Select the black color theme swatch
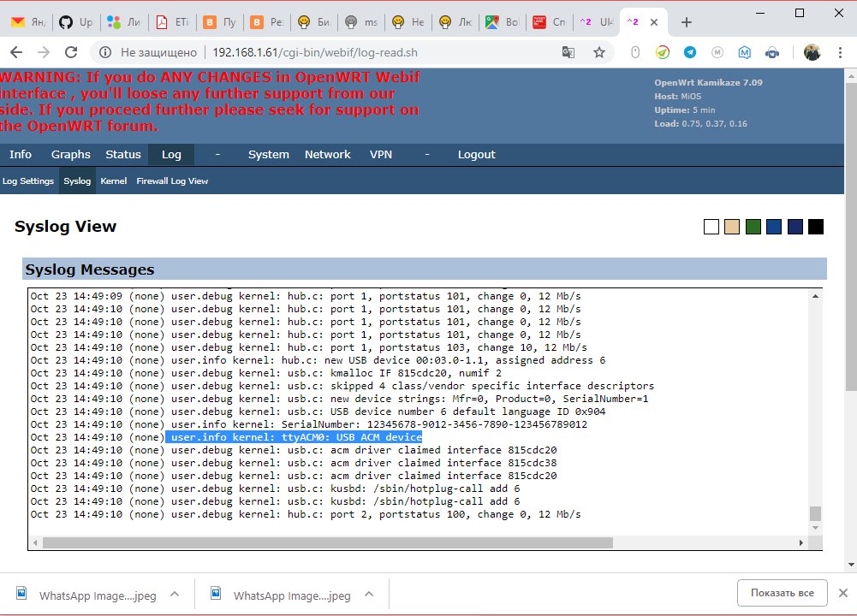Image resolution: width=857 pixels, height=616 pixels. point(816,227)
